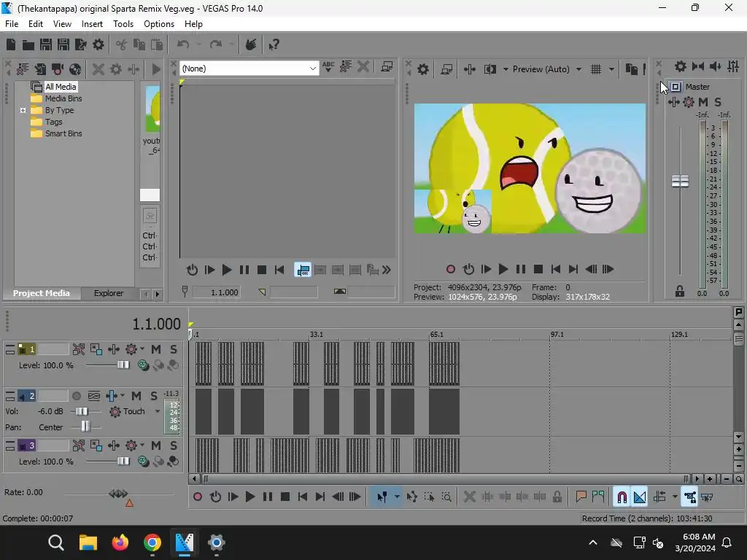Viewport: 747px width, 560px height.
Task: Open Video Preview properties gear
Action: pyautogui.click(x=422, y=69)
